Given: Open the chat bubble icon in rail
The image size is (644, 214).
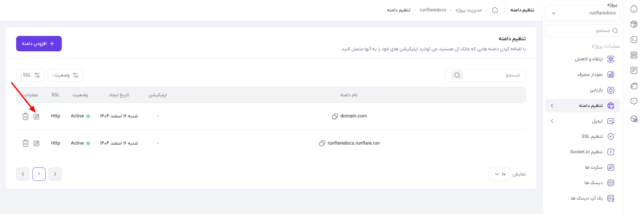Looking at the screenshot, I should pyautogui.click(x=634, y=101).
